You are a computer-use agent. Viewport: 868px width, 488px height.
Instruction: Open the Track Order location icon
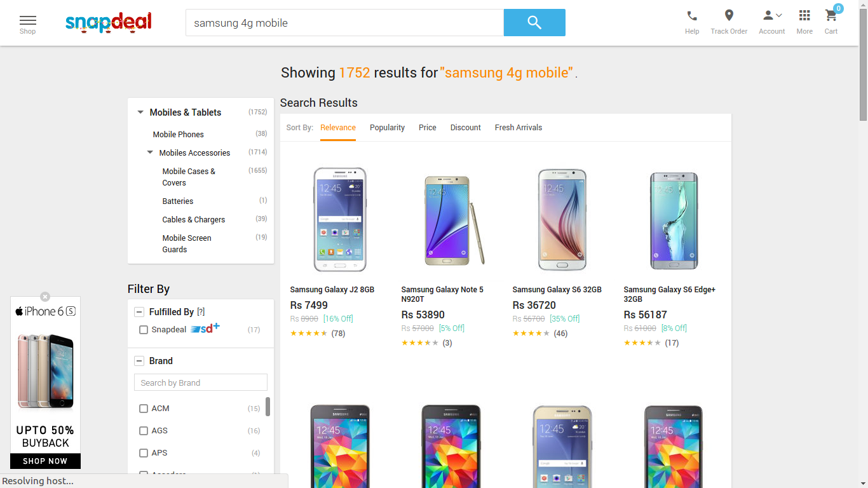pyautogui.click(x=729, y=17)
